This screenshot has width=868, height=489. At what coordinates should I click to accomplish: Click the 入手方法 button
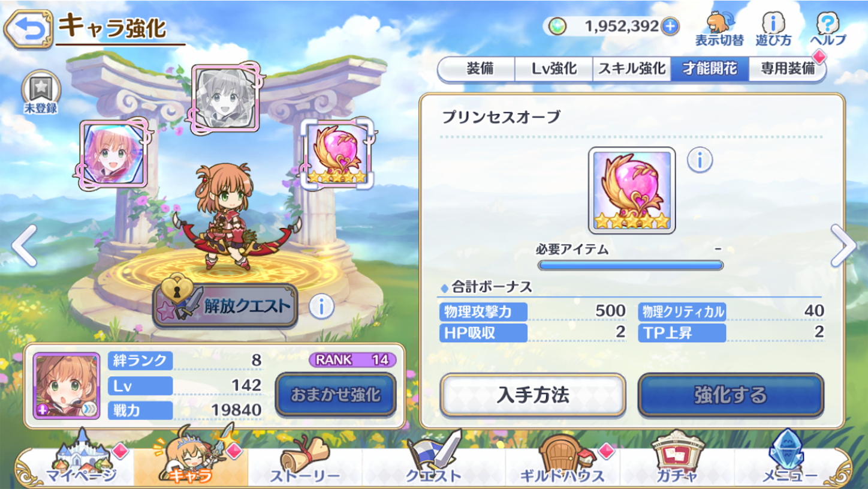[533, 395]
